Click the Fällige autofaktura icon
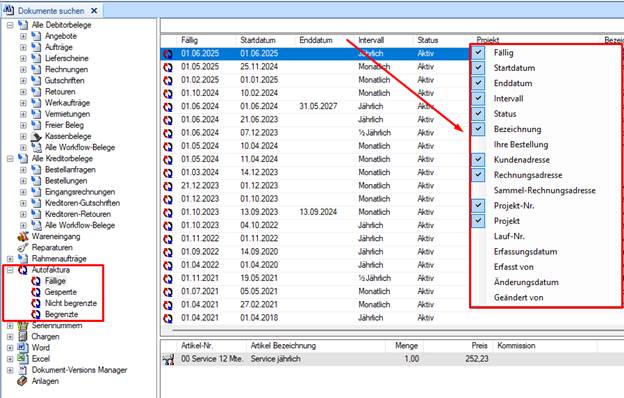Image resolution: width=624 pixels, height=398 pixels. point(36,281)
